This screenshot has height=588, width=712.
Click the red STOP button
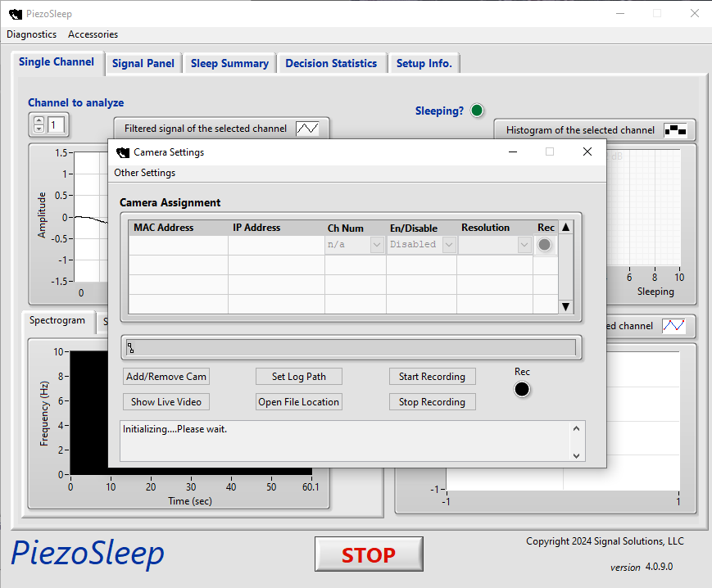369,554
